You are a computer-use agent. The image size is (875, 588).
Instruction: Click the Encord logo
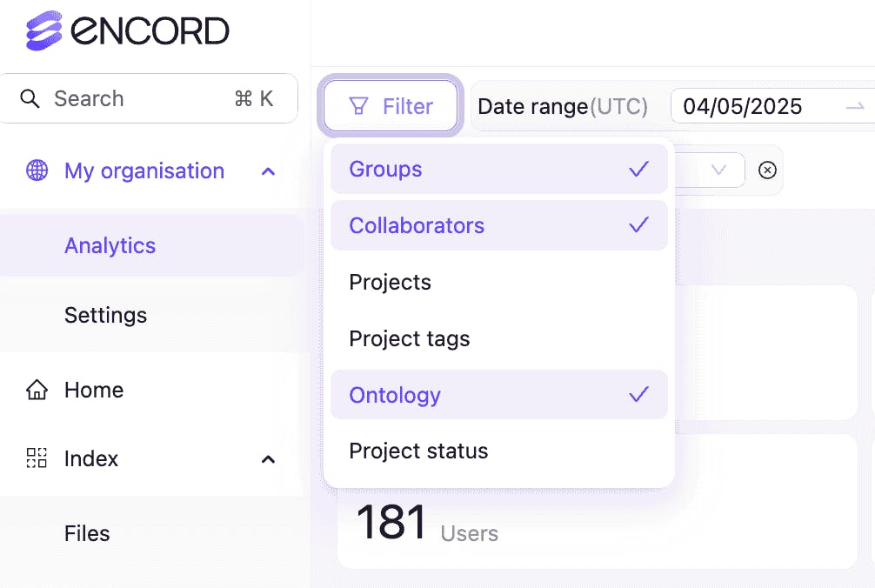(x=127, y=30)
